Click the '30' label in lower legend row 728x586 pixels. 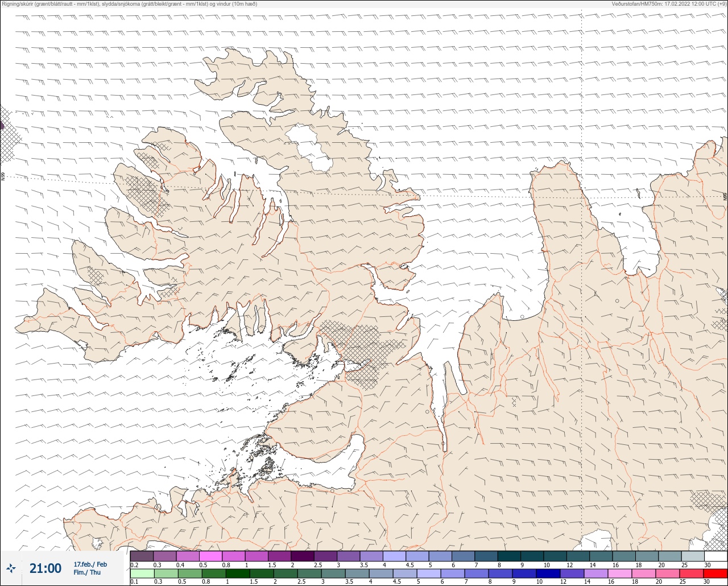(x=706, y=581)
